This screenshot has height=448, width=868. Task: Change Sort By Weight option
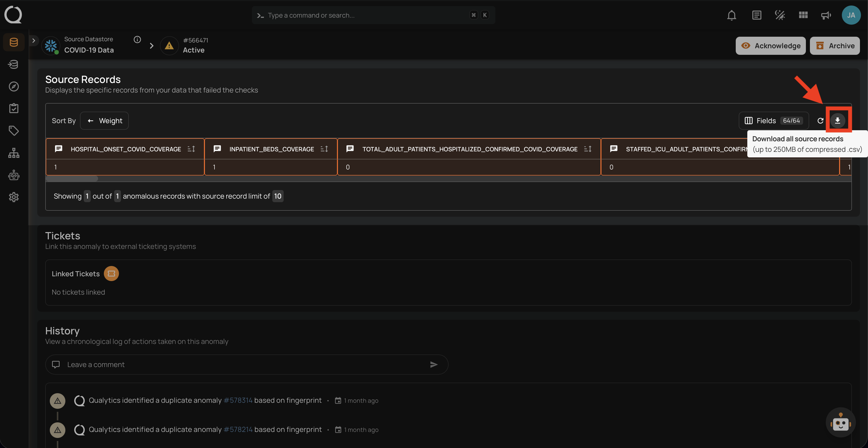pos(104,121)
